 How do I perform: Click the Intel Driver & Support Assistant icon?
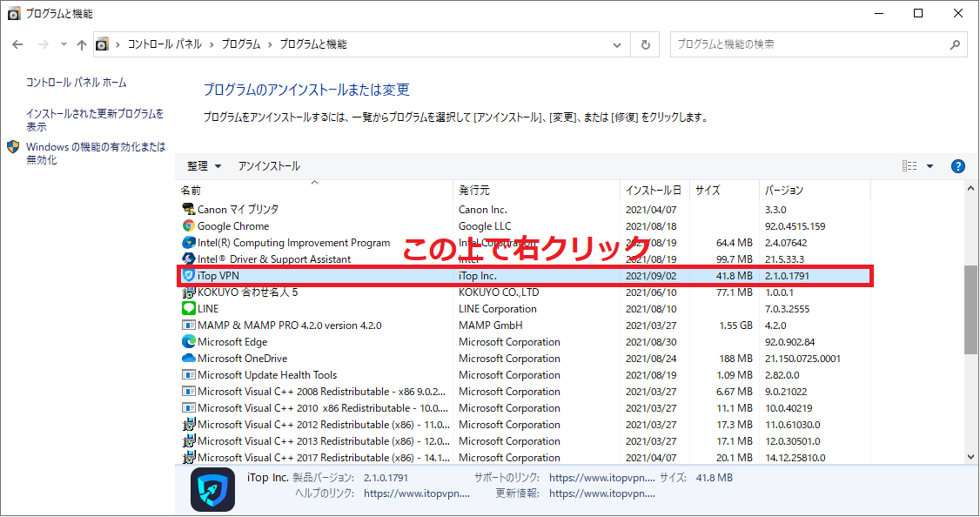188,258
